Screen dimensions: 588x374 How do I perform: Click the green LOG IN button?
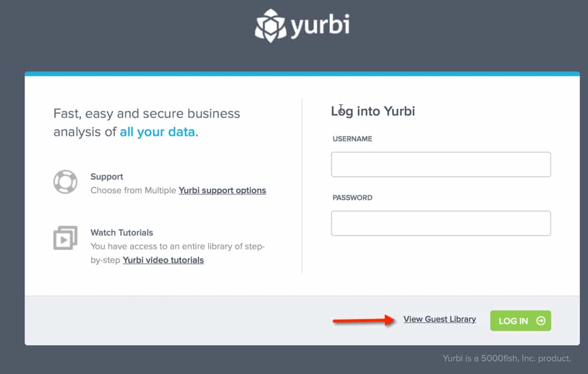pyautogui.click(x=520, y=320)
